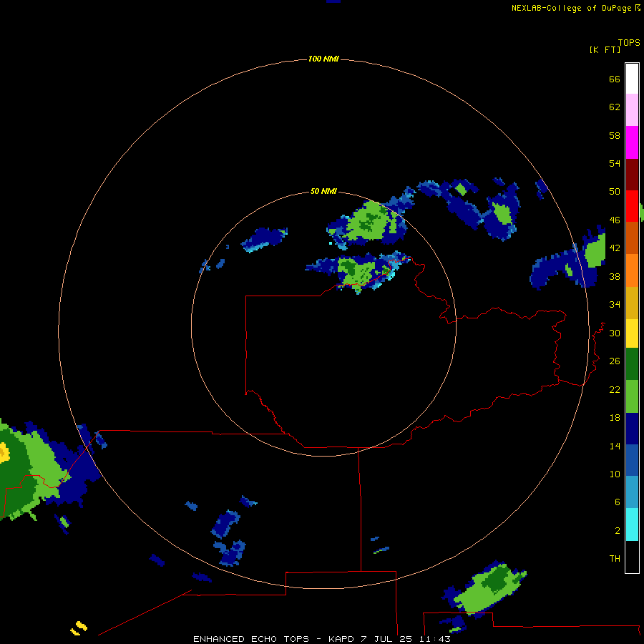The width and height of the screenshot is (644, 644).
Task: Click the "[K FT]" units label
Action: (605, 49)
